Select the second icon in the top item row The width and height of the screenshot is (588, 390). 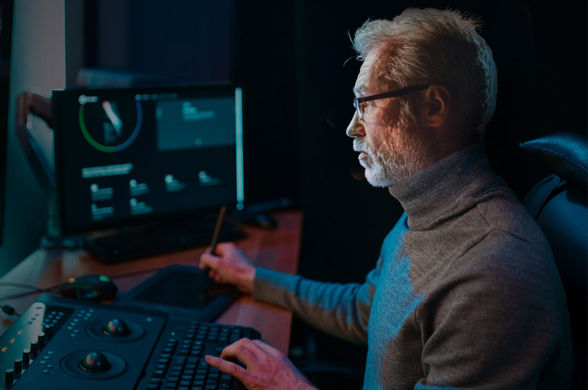coord(133,183)
